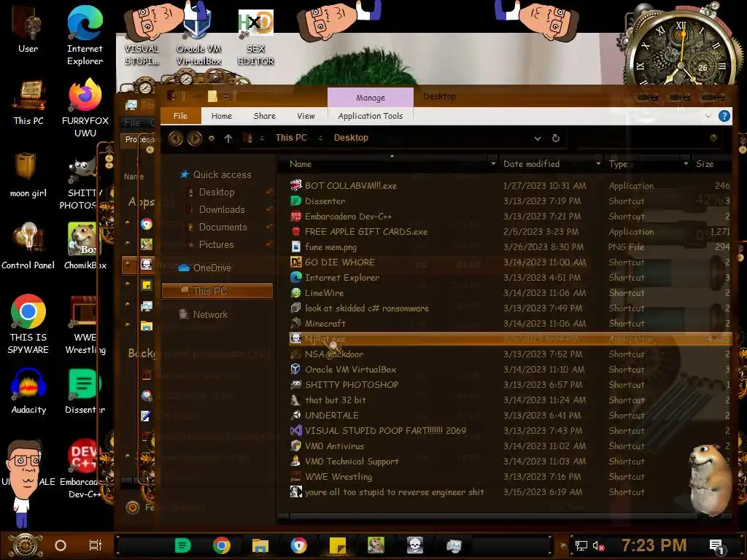
Task: Open File Explorer from the taskbar
Action: pos(260,545)
